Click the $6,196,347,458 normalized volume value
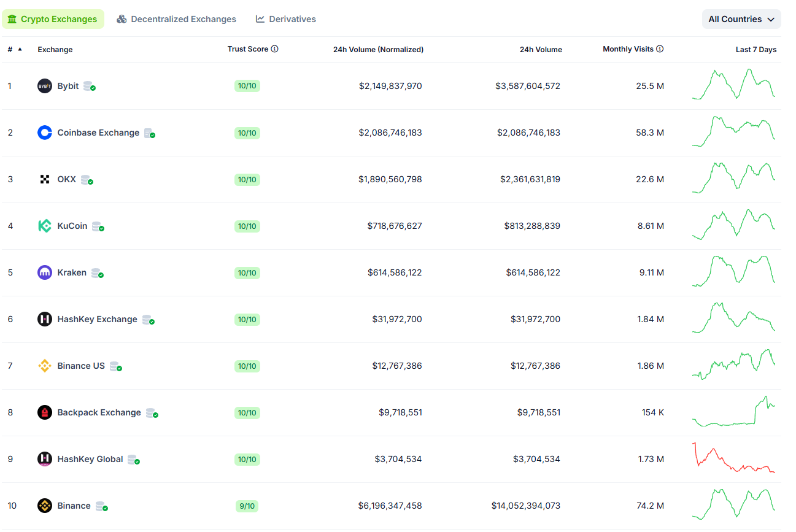This screenshot has width=796, height=532. 390,506
